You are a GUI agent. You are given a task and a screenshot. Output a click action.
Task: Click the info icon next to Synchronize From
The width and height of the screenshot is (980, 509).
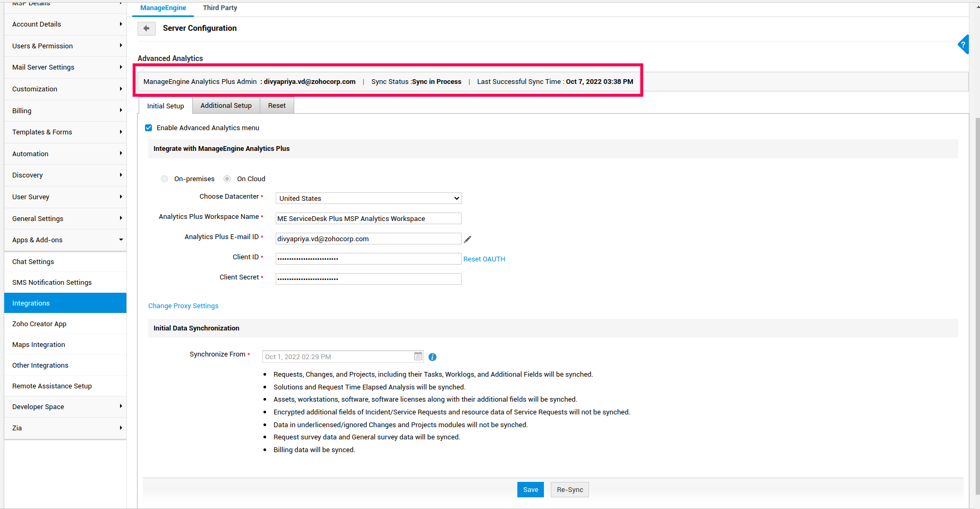(x=432, y=357)
